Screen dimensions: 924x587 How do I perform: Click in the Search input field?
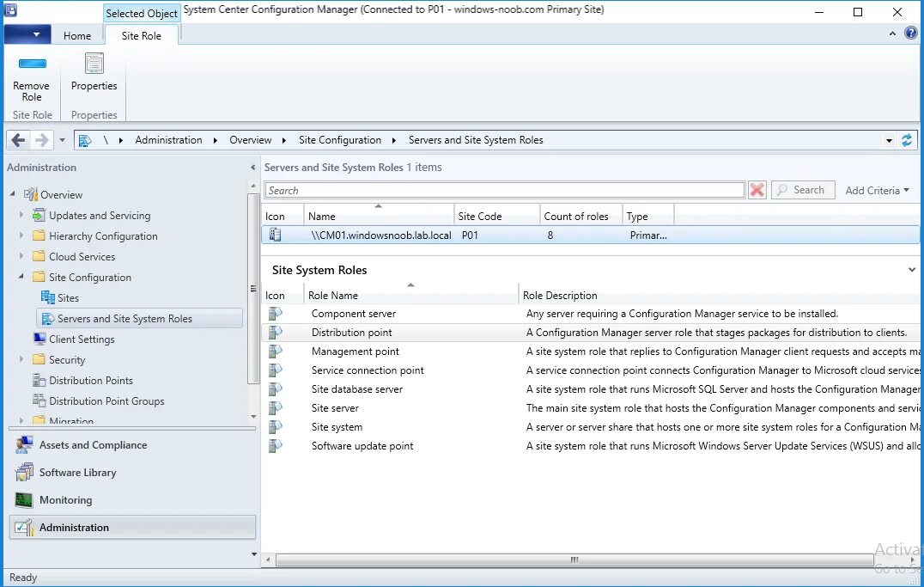(x=505, y=190)
